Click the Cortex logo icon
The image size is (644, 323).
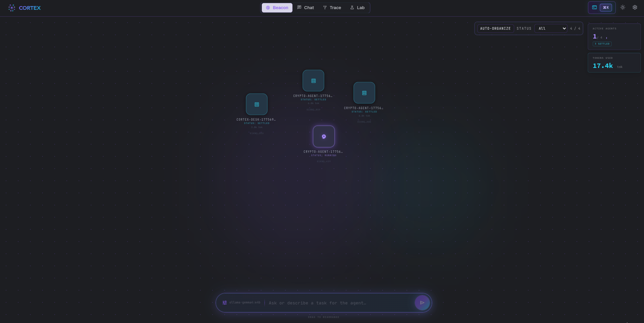(12, 8)
